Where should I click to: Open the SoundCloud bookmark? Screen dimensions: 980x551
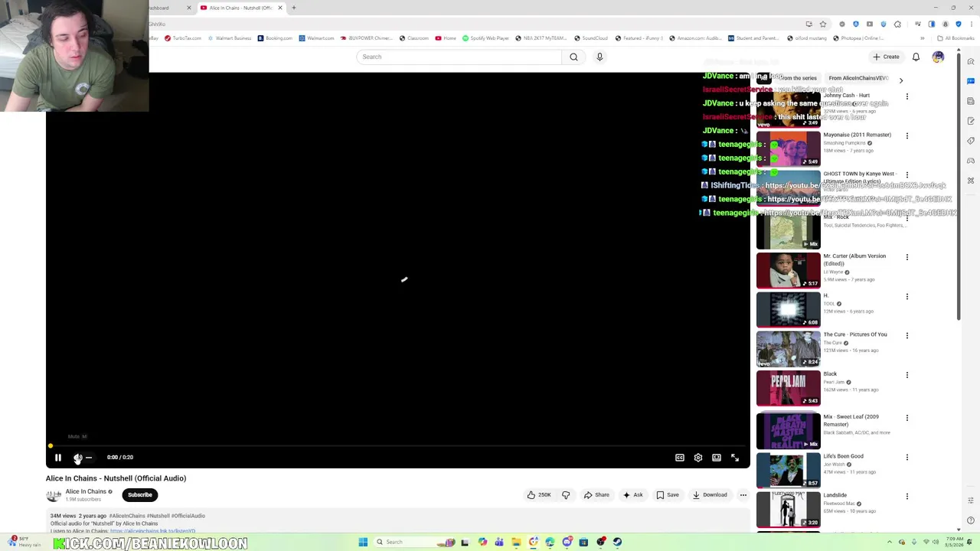coord(590,38)
